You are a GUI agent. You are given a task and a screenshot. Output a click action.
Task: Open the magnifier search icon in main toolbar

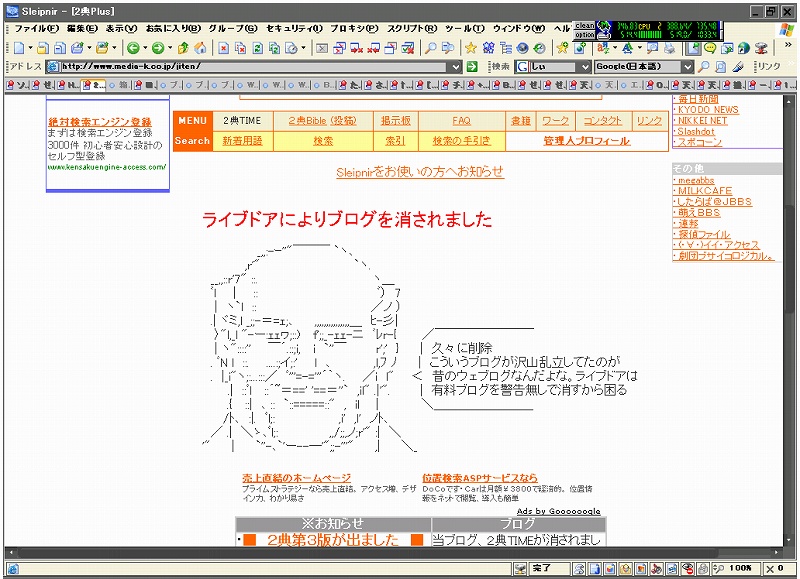click(x=431, y=48)
